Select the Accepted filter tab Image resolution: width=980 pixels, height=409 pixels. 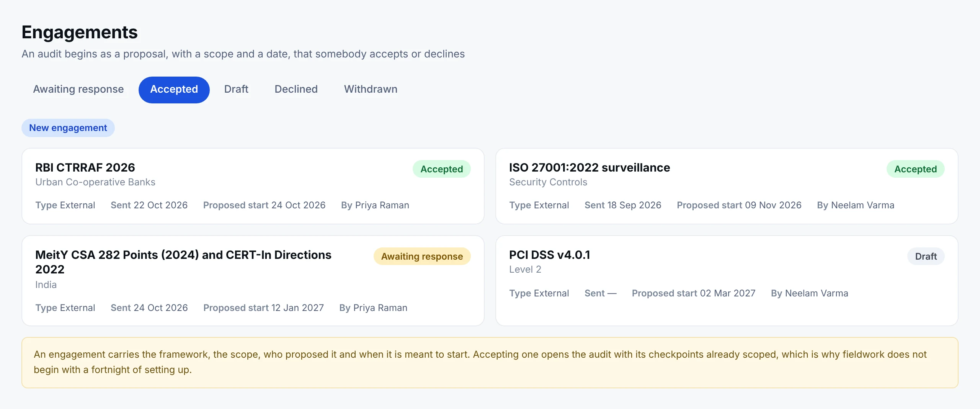pyautogui.click(x=174, y=90)
